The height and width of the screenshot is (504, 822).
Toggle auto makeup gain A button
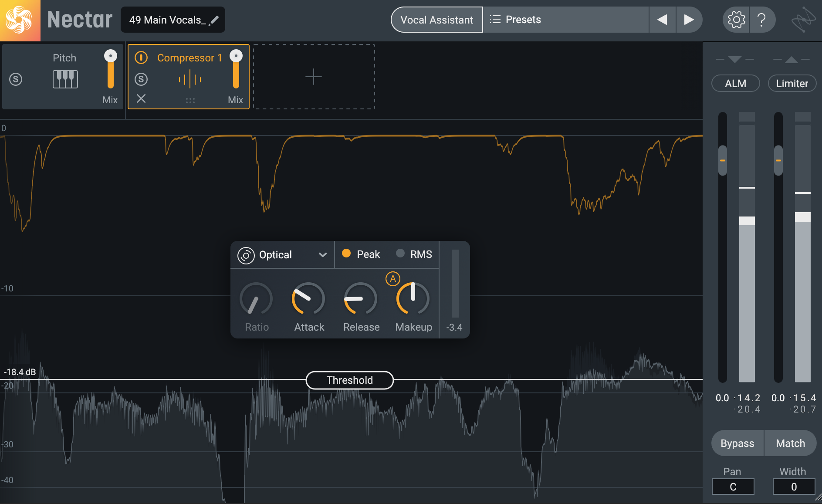pyautogui.click(x=393, y=279)
